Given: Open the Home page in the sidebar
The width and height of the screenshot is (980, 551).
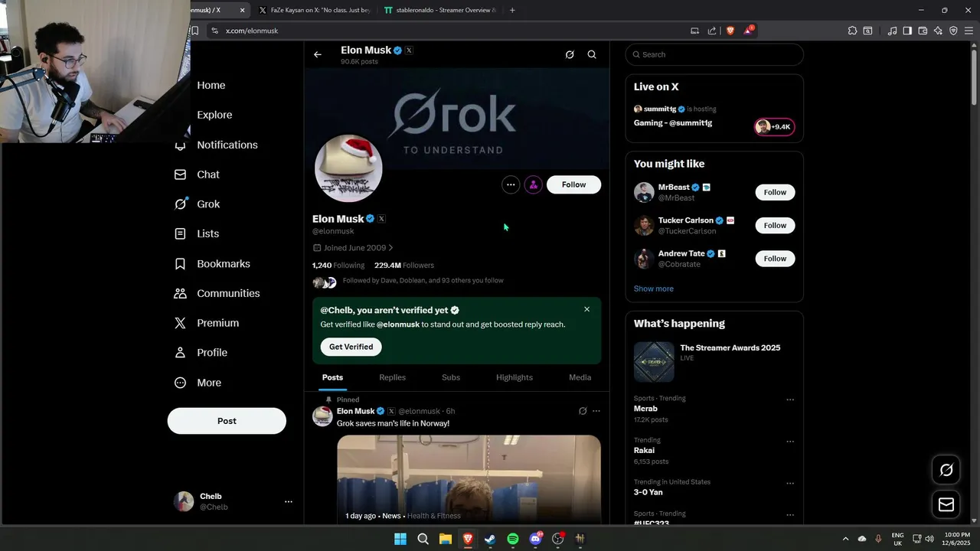Looking at the screenshot, I should 211,85.
